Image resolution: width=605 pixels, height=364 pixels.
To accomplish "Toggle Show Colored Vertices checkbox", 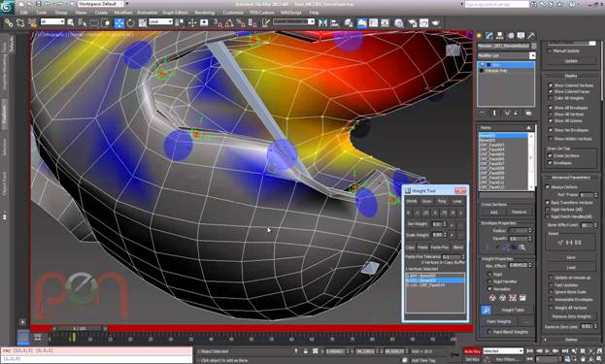I will pos(551,85).
